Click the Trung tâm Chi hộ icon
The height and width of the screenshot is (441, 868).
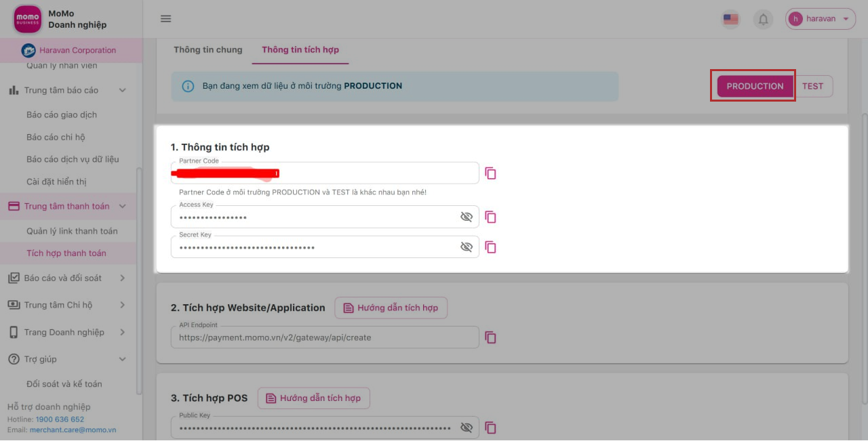pos(14,305)
